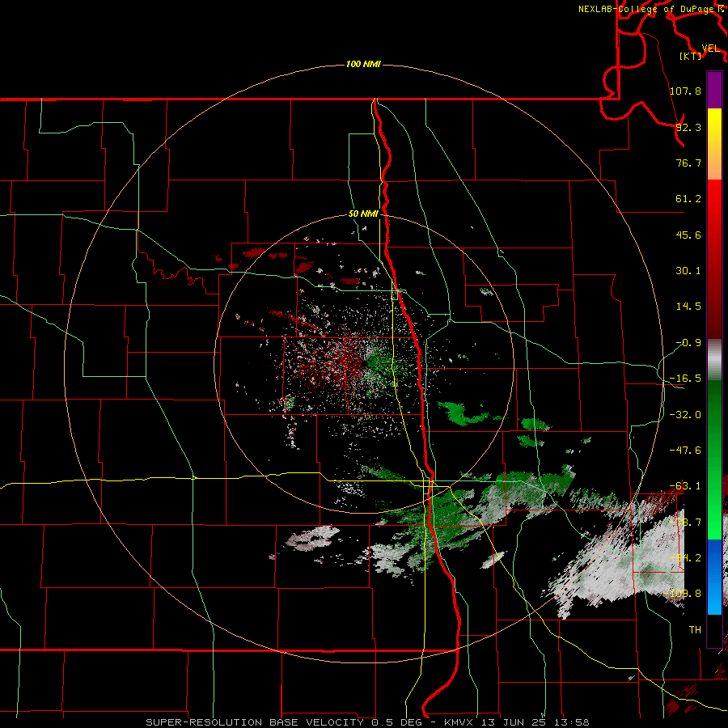Click the -16.5 velocity scale value
This screenshot has width=728, height=728.
(x=685, y=379)
